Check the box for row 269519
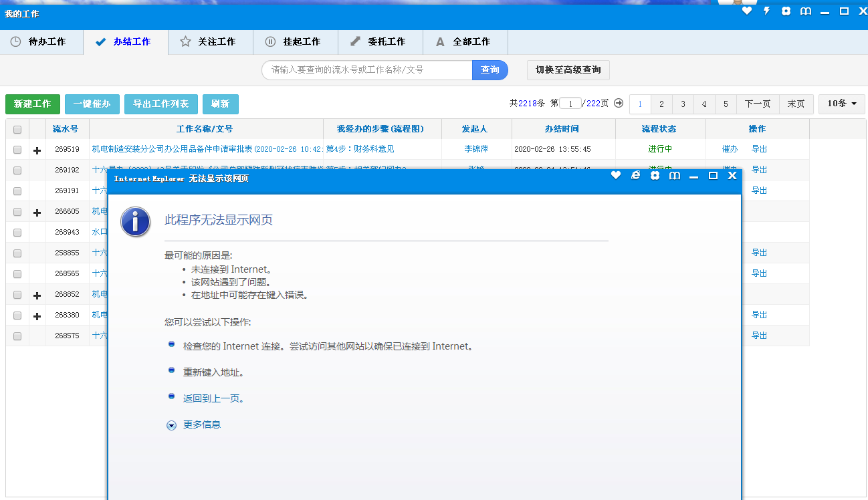Image resolution: width=868 pixels, height=500 pixels. pos(17,150)
